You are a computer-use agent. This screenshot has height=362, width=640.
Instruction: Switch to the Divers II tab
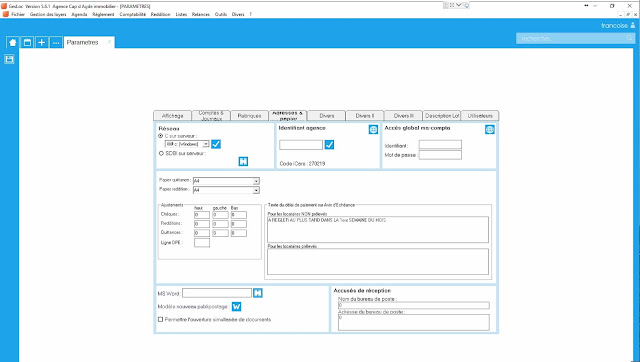364,116
